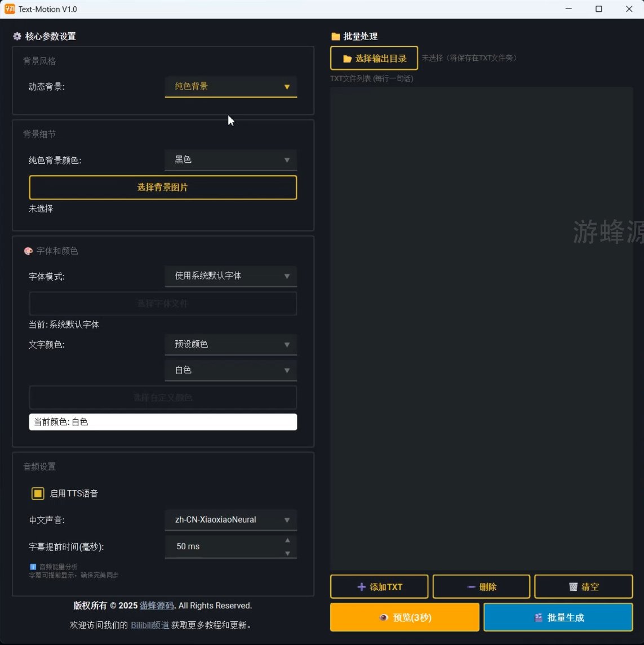Maximize the Text-Motion window
The image size is (644, 645).
[599, 9]
